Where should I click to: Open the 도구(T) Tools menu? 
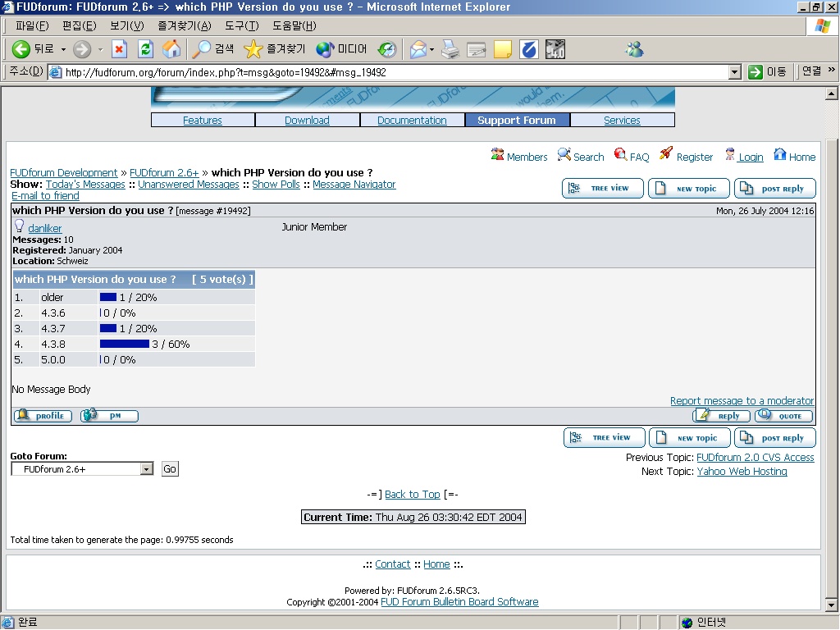[x=242, y=25]
